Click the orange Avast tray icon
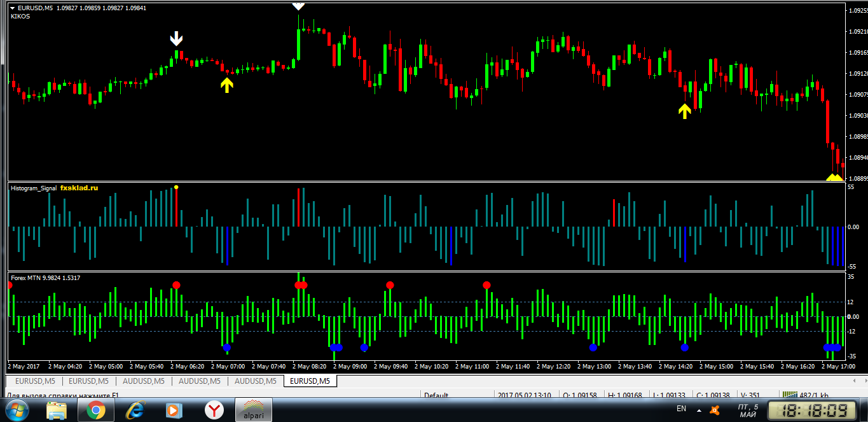This screenshot has height=422, width=868. pos(715,409)
